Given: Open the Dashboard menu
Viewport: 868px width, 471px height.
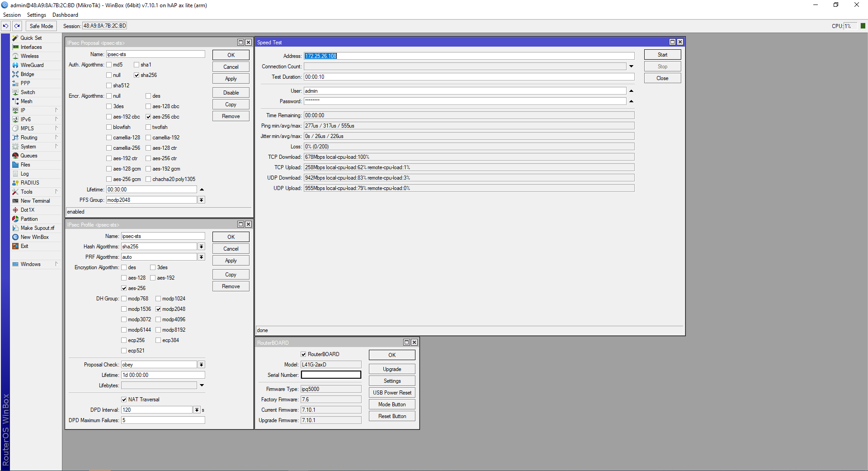Looking at the screenshot, I should click(x=65, y=15).
